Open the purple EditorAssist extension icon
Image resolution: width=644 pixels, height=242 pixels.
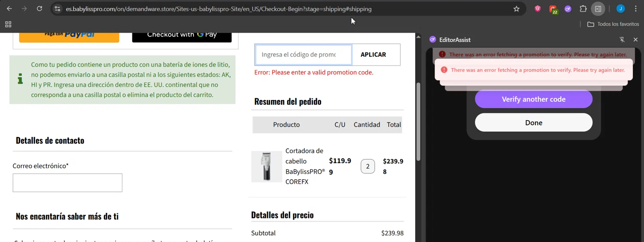tap(568, 9)
